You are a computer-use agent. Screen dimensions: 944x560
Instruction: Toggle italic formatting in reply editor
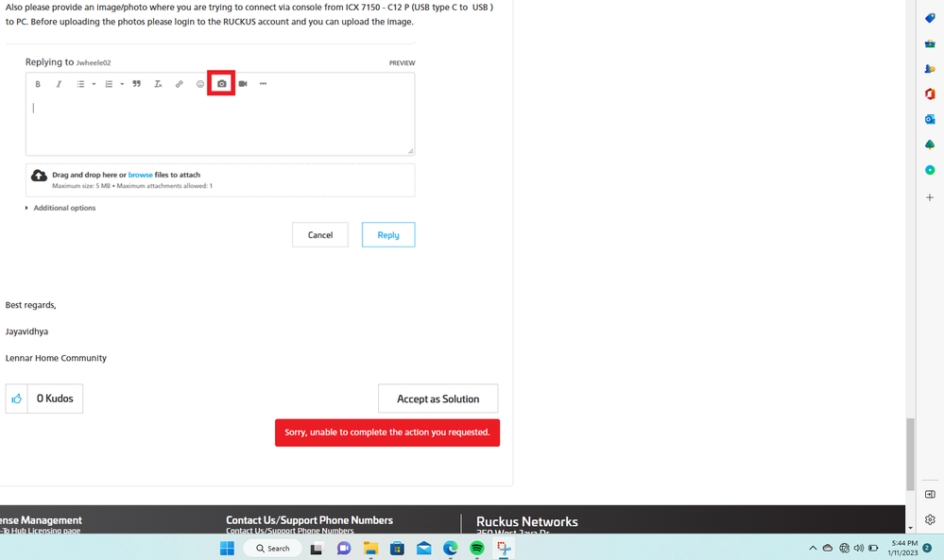click(59, 84)
